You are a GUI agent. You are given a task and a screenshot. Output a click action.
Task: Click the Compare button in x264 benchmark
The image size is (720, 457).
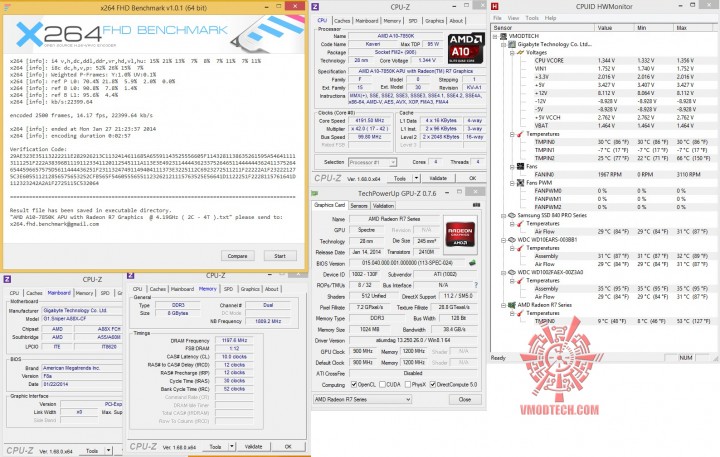point(237,256)
